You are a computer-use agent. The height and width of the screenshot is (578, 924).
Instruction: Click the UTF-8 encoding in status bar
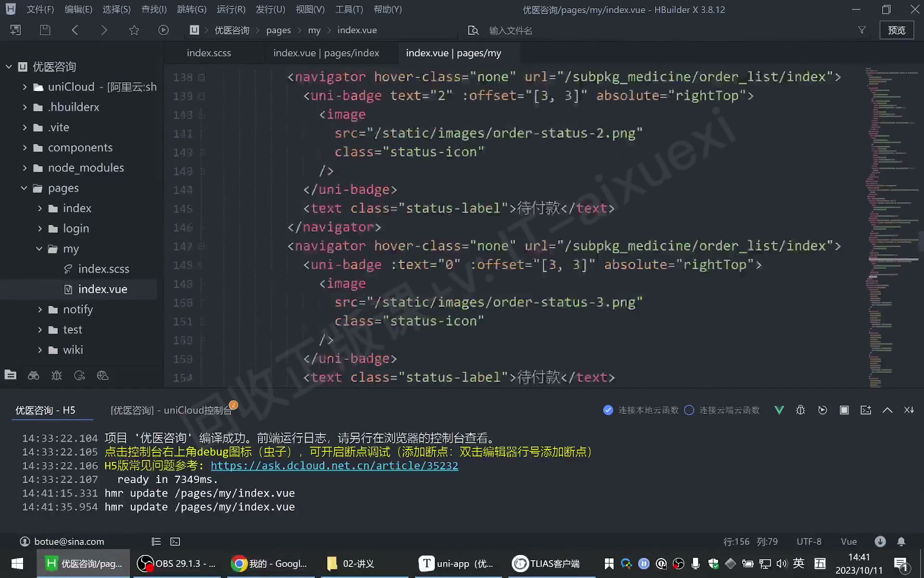[x=809, y=541]
